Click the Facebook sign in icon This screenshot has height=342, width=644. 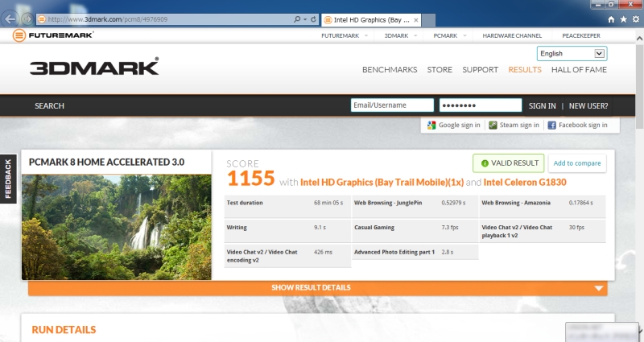[552, 126]
